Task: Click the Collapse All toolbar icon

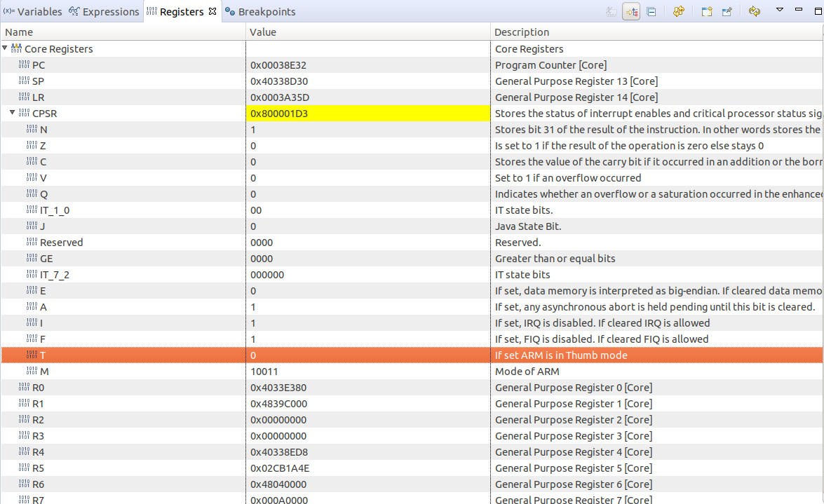Action: (x=651, y=12)
